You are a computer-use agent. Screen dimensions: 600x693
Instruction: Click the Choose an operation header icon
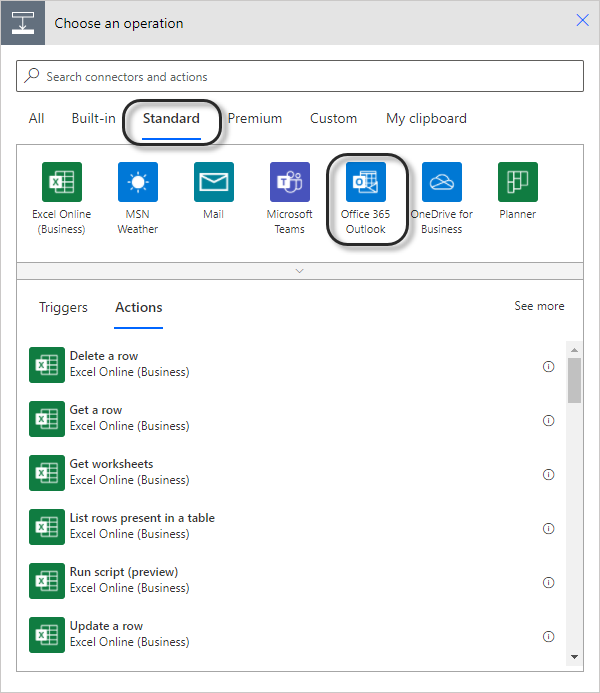pyautogui.click(x=23, y=23)
